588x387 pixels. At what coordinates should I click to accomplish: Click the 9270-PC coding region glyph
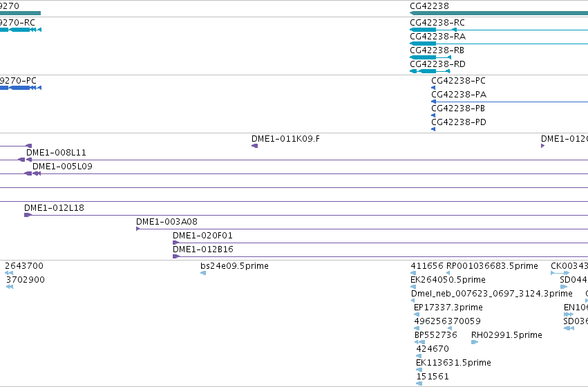(21, 88)
